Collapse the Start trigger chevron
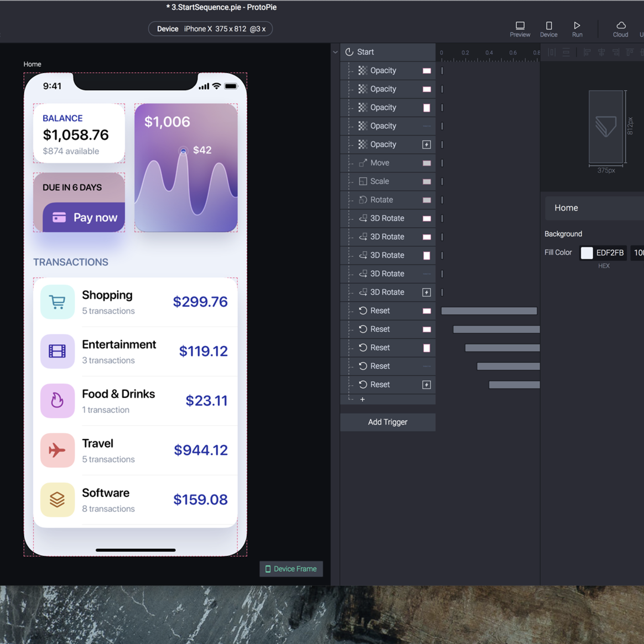 (x=335, y=52)
